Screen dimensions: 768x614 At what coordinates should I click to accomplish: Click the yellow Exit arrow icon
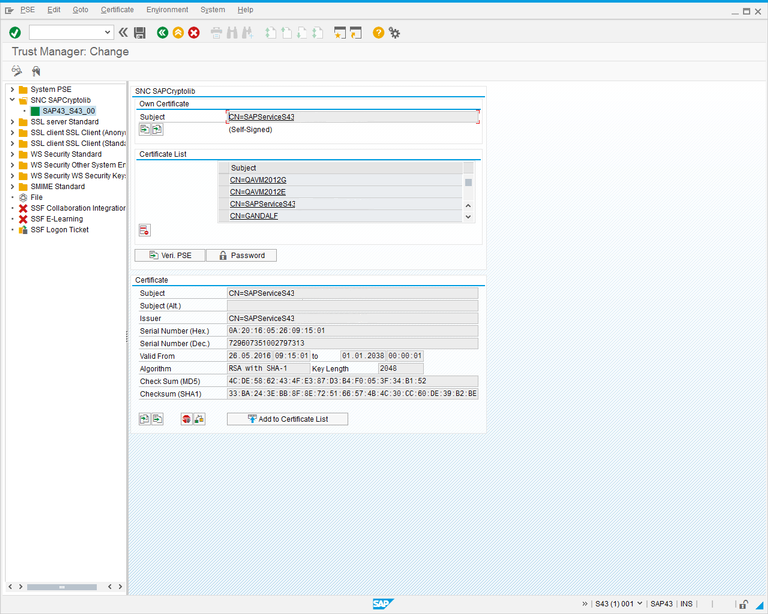(x=178, y=33)
